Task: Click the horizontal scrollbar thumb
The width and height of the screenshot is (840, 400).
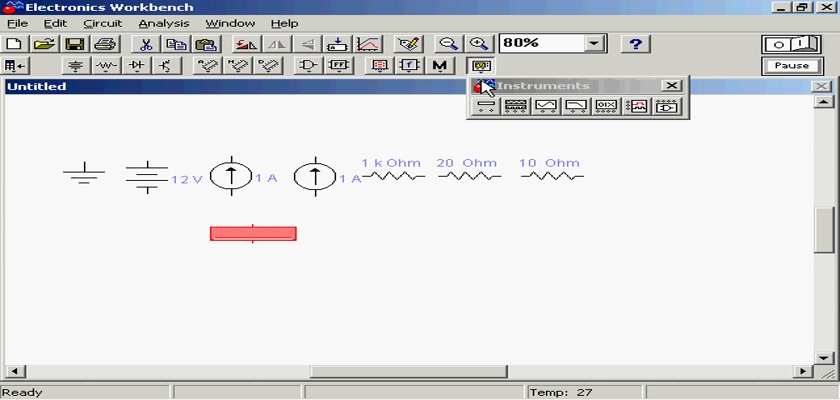Action: [x=409, y=371]
